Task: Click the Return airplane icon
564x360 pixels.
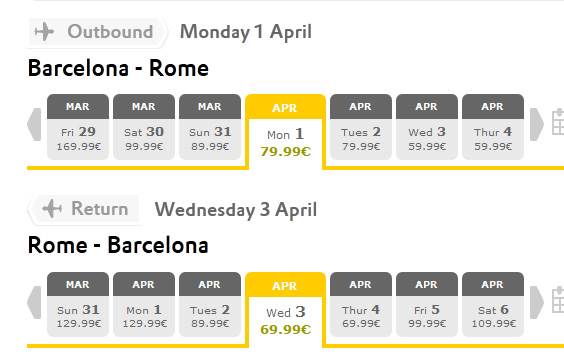Action: click(52, 208)
